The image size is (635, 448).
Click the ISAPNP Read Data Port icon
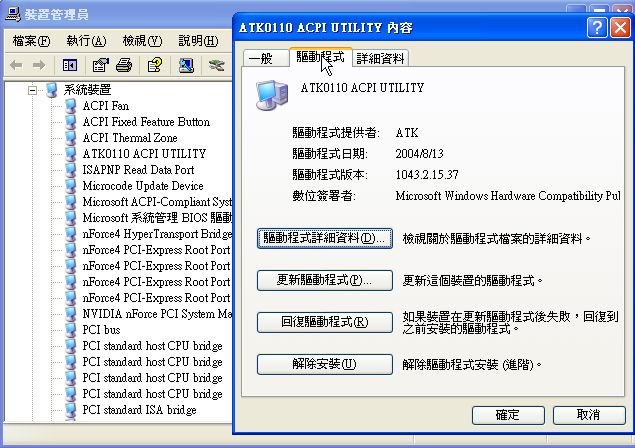[71, 170]
